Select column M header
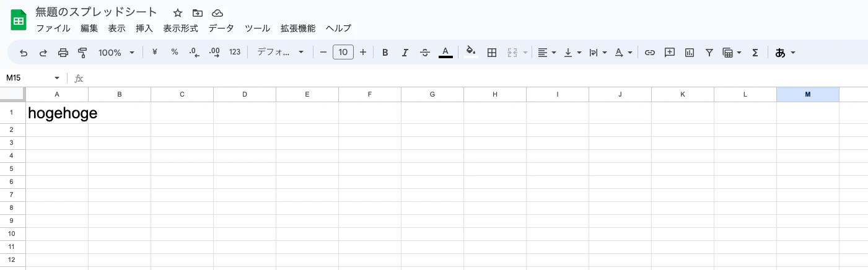 pyautogui.click(x=808, y=94)
